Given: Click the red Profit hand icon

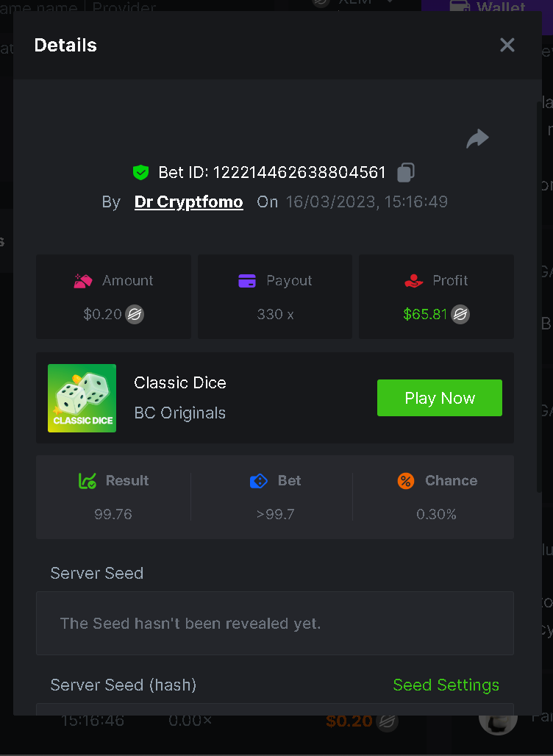Looking at the screenshot, I should coord(414,281).
